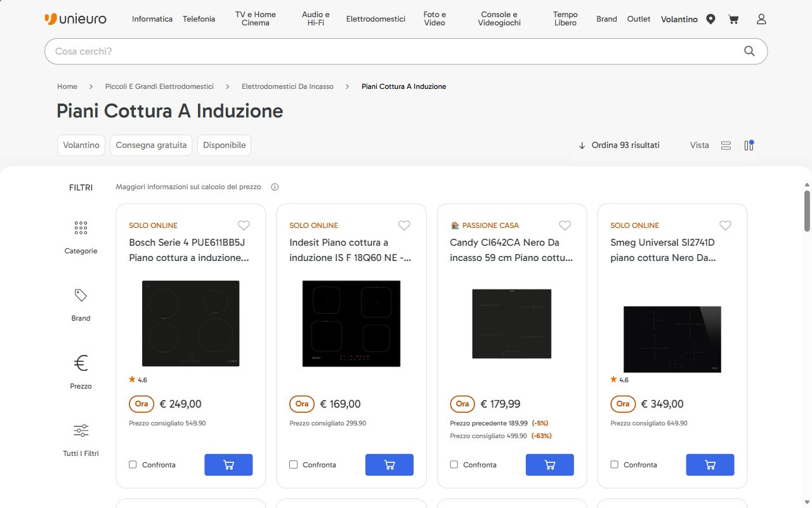Click the Smeg 4.6 star rating
Screen dimensions: 812x508
pyautogui.click(x=619, y=380)
